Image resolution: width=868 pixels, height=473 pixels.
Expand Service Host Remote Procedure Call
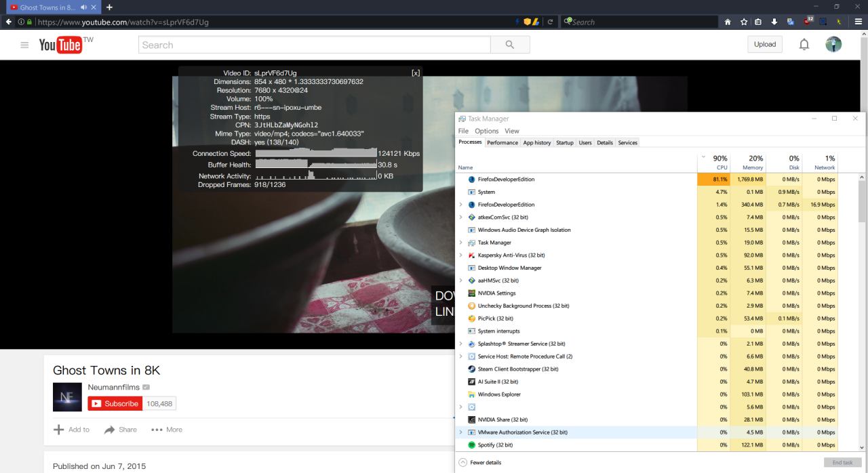[x=461, y=356]
